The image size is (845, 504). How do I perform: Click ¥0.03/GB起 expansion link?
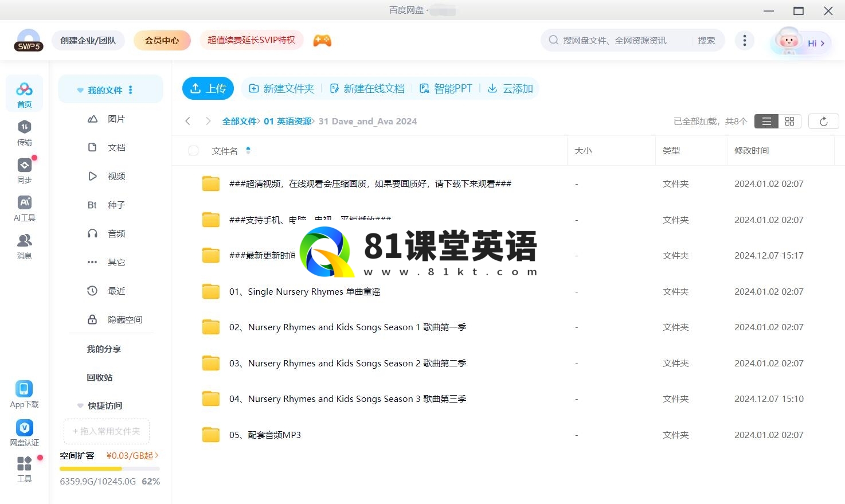[x=132, y=455]
